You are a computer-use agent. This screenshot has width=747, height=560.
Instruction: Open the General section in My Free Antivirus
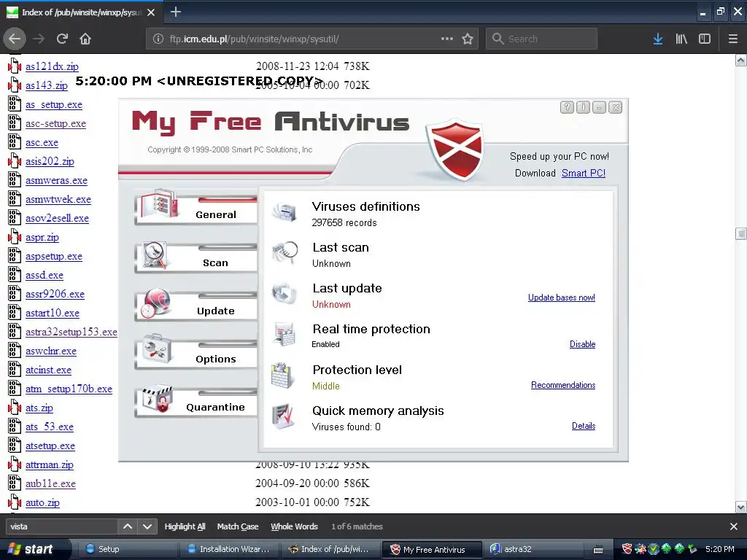click(196, 208)
